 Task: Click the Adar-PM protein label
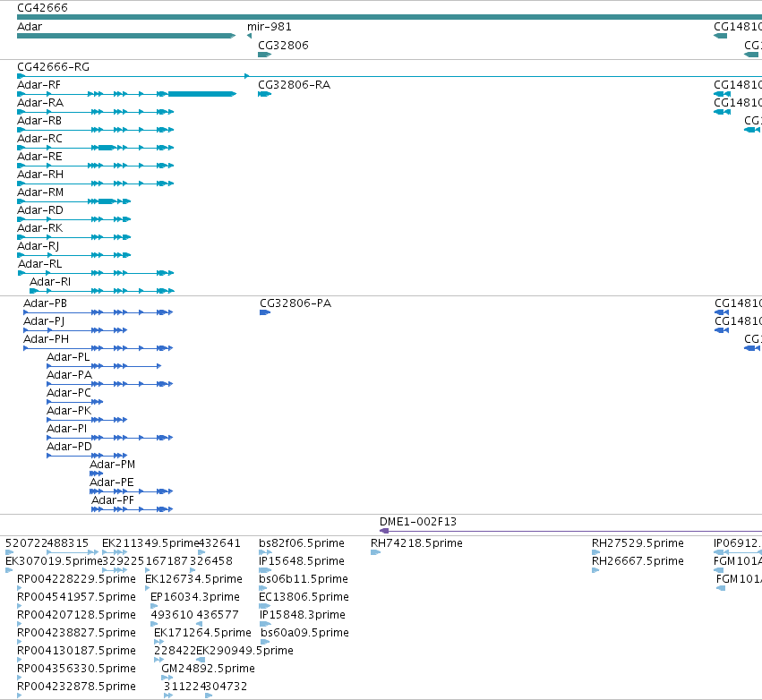point(112,465)
